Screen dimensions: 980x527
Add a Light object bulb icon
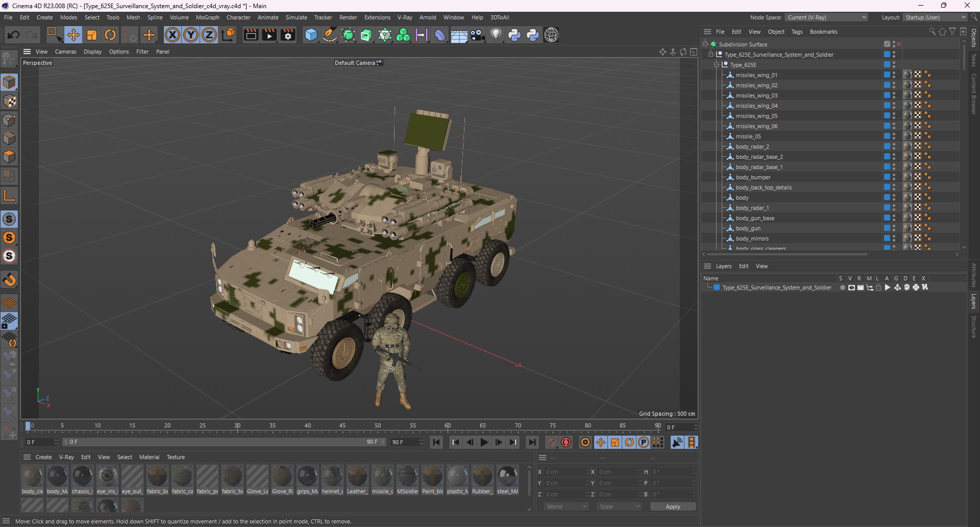tap(496, 35)
